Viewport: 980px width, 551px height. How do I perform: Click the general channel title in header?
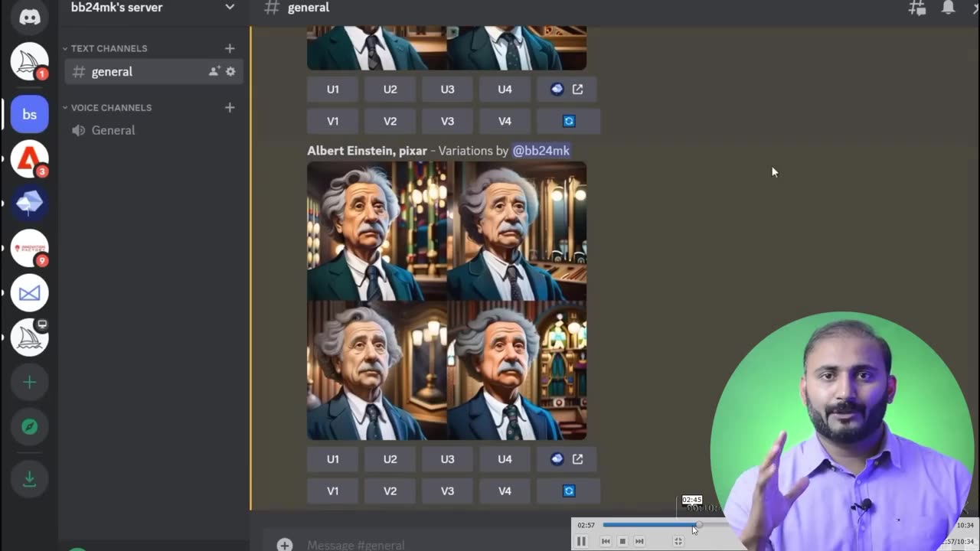[309, 8]
